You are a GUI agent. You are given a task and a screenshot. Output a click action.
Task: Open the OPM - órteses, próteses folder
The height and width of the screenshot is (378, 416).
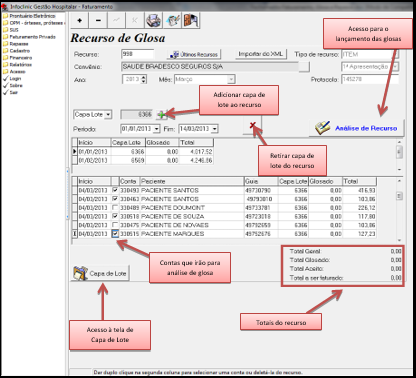tap(34, 23)
